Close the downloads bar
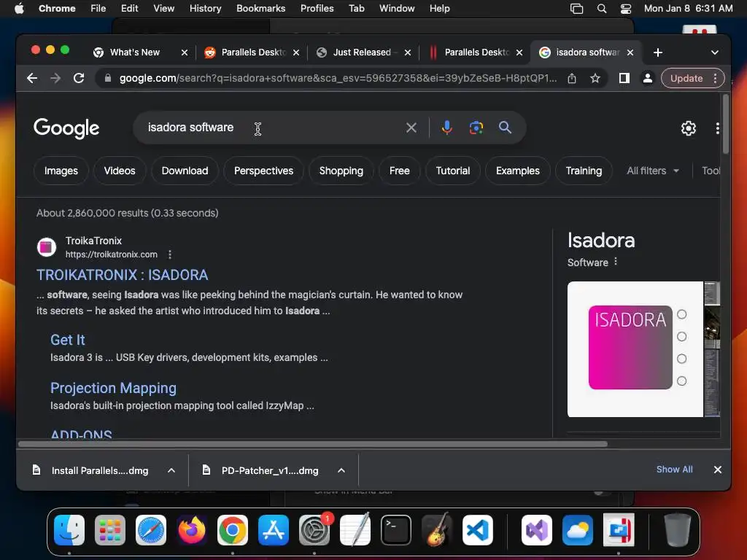This screenshot has height=560, width=747. click(718, 470)
